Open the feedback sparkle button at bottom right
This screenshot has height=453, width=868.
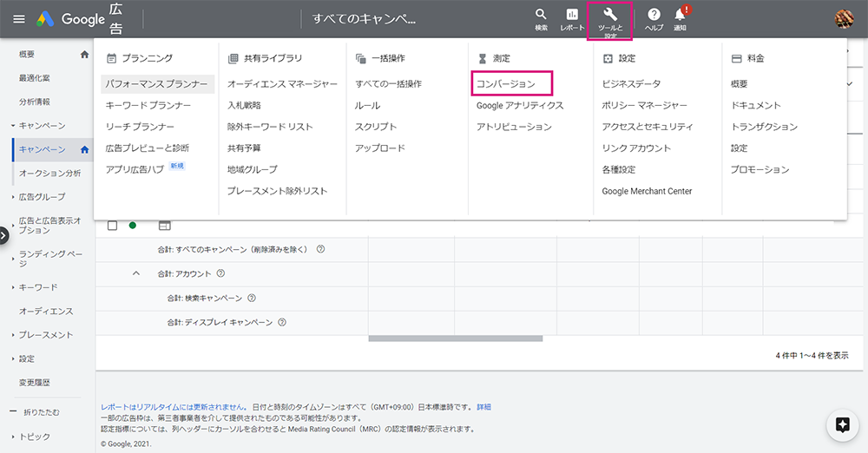(x=843, y=425)
